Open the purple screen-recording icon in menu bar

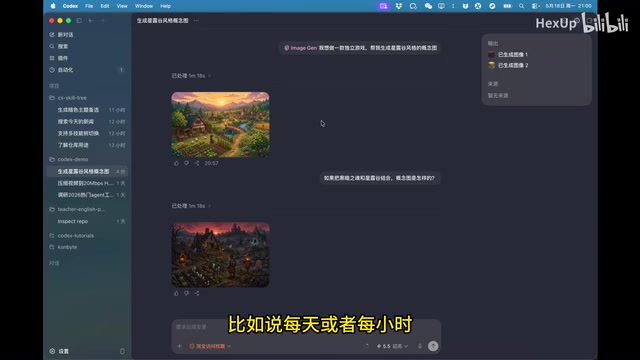pyautogui.click(x=383, y=6)
